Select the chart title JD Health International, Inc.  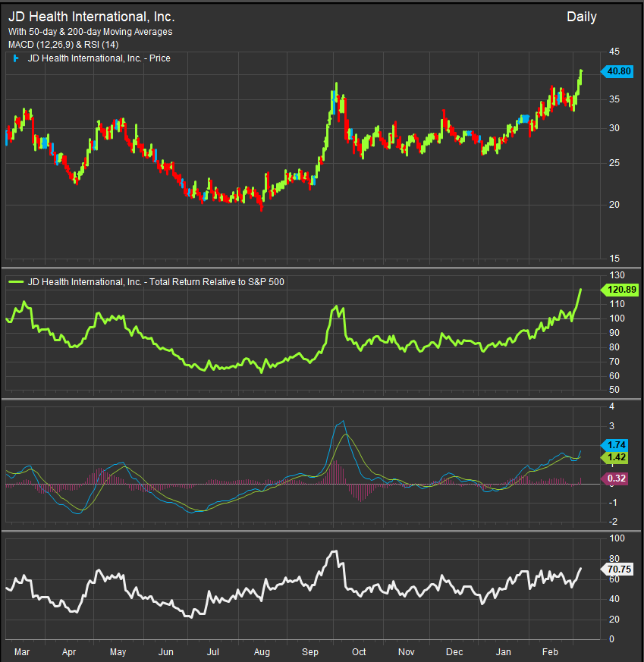click(x=91, y=17)
